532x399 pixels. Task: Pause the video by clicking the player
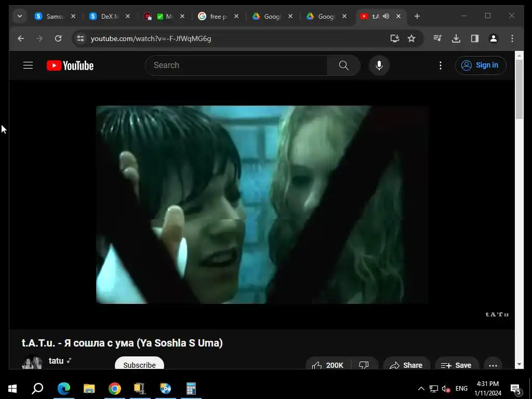pos(262,205)
